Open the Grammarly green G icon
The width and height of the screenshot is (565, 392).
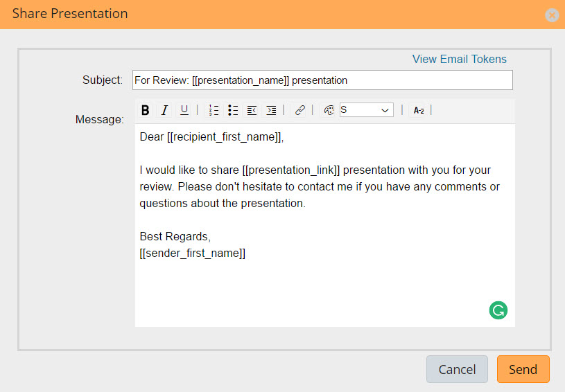click(x=498, y=310)
